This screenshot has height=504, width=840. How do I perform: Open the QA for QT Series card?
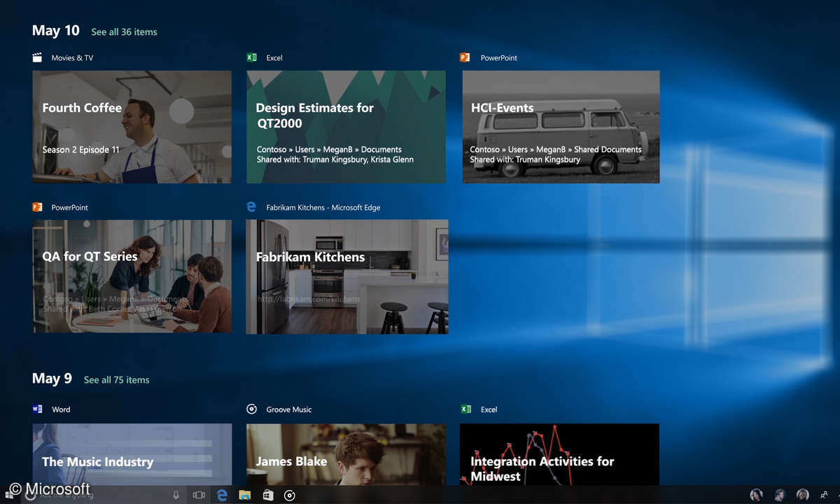[x=132, y=276]
